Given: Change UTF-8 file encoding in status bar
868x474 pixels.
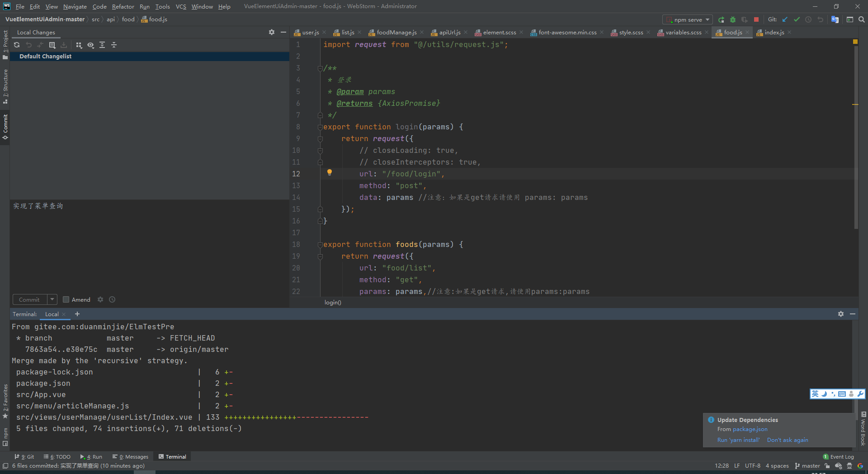Looking at the screenshot, I should 753,466.
